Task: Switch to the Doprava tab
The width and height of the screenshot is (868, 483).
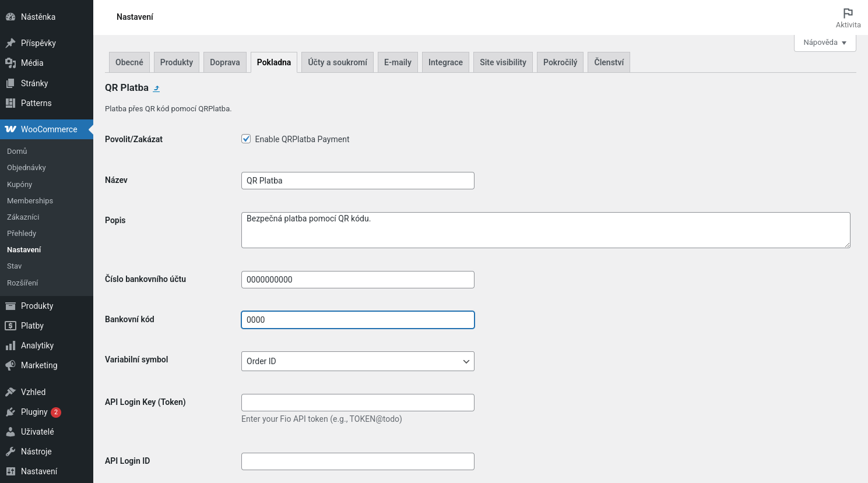Action: click(225, 62)
